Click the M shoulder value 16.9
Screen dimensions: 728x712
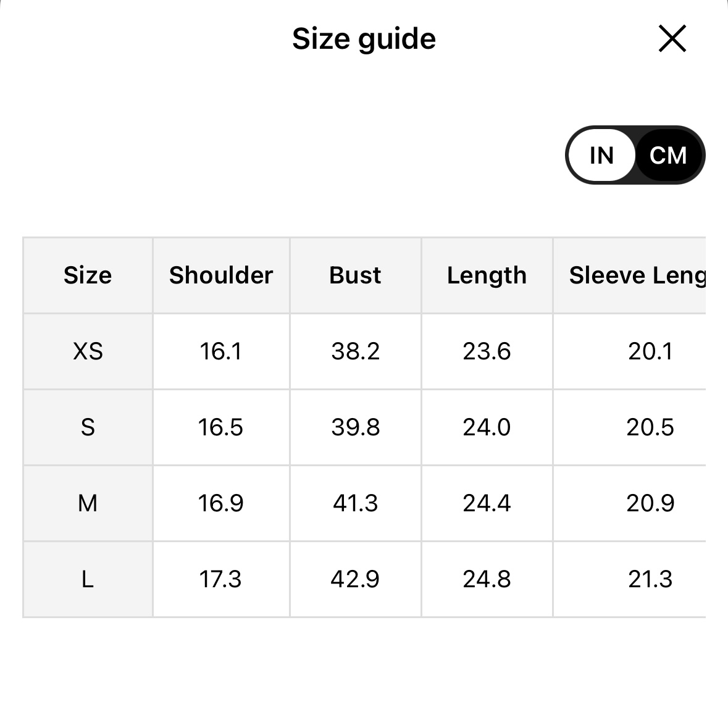(x=220, y=503)
